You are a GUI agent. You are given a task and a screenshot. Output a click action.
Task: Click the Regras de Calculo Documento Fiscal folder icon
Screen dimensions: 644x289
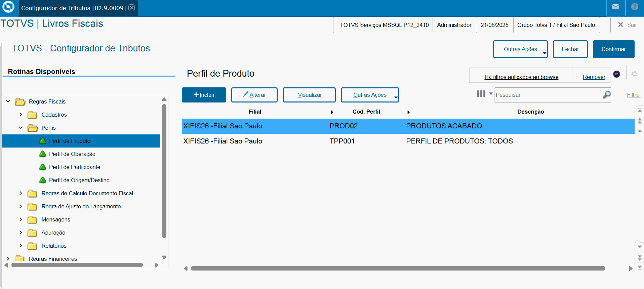(32, 193)
